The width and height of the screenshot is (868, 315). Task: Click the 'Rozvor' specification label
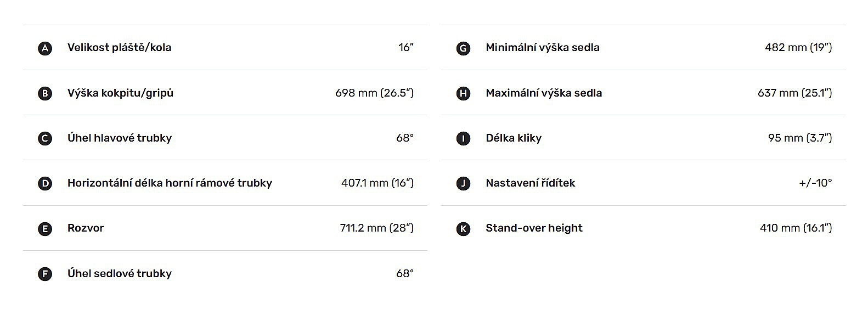(86, 228)
